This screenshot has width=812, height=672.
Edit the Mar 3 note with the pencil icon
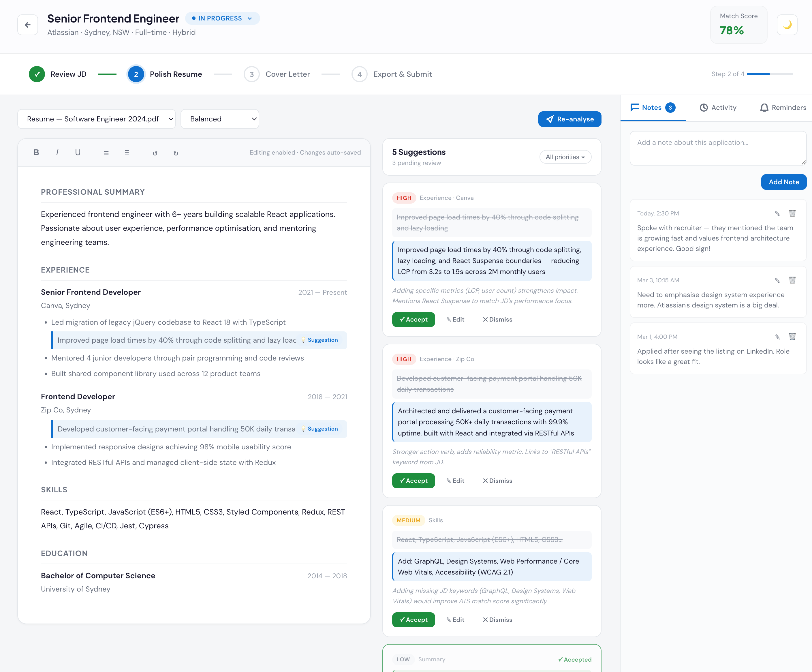tap(777, 280)
